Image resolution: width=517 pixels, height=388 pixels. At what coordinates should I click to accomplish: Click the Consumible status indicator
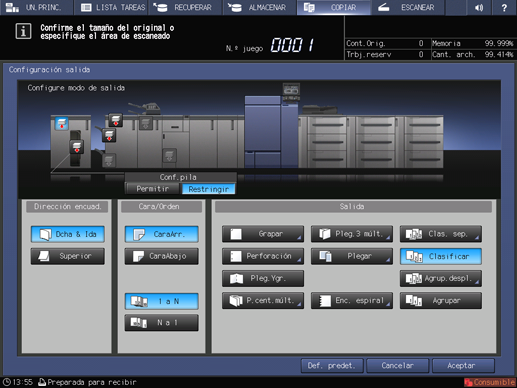[490, 382]
